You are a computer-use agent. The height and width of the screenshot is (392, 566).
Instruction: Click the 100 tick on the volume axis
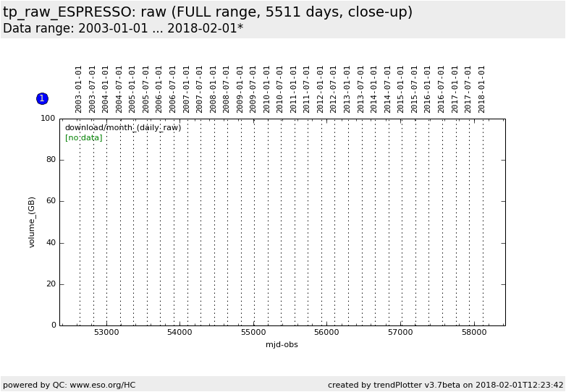48,118
